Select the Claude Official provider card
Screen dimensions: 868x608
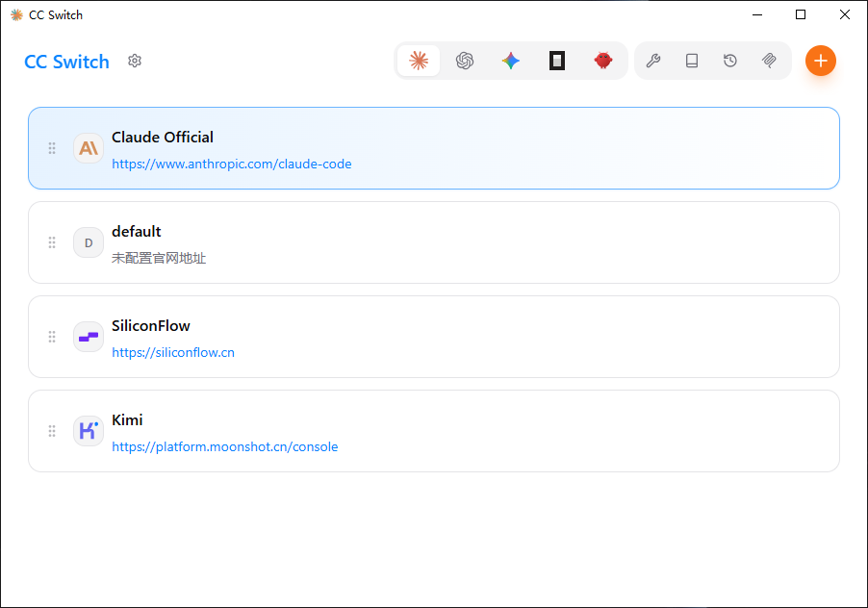coord(434,148)
